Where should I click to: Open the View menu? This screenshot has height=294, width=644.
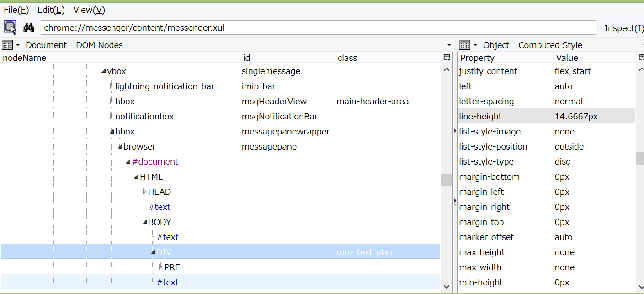(89, 10)
